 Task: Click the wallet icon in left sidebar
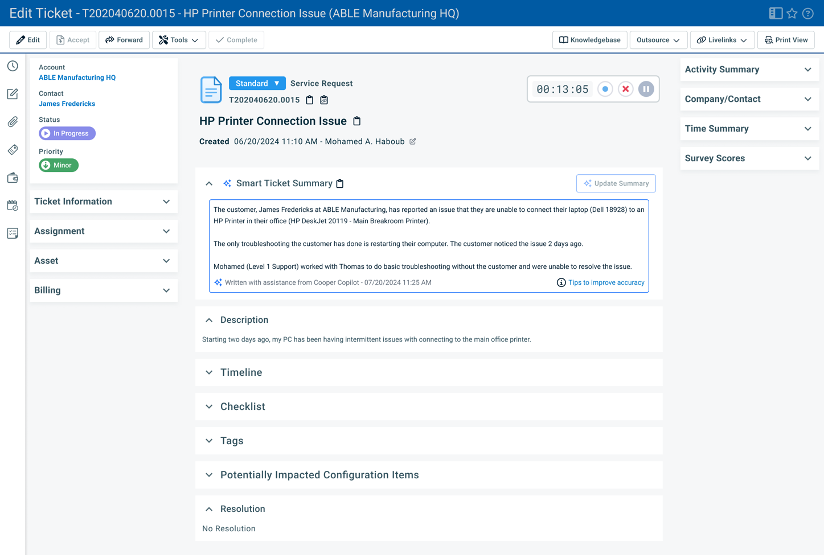click(x=13, y=178)
